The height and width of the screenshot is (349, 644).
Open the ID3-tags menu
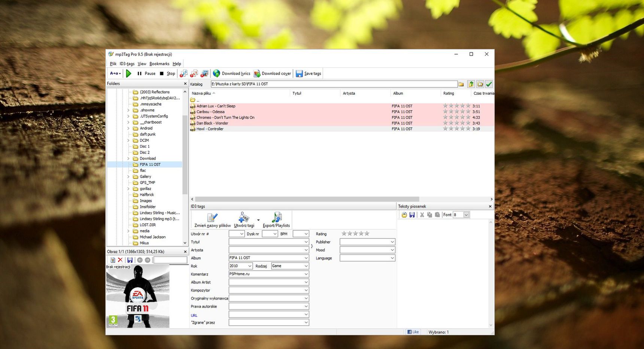point(127,64)
